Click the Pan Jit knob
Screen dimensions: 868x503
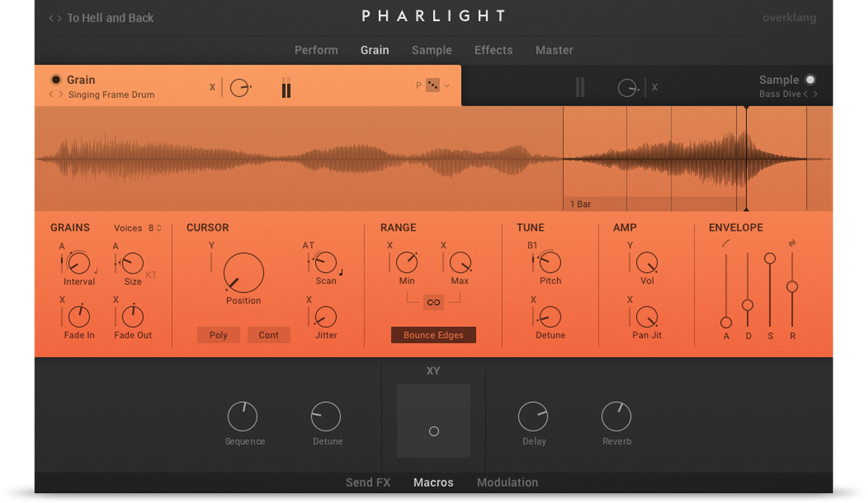click(647, 317)
